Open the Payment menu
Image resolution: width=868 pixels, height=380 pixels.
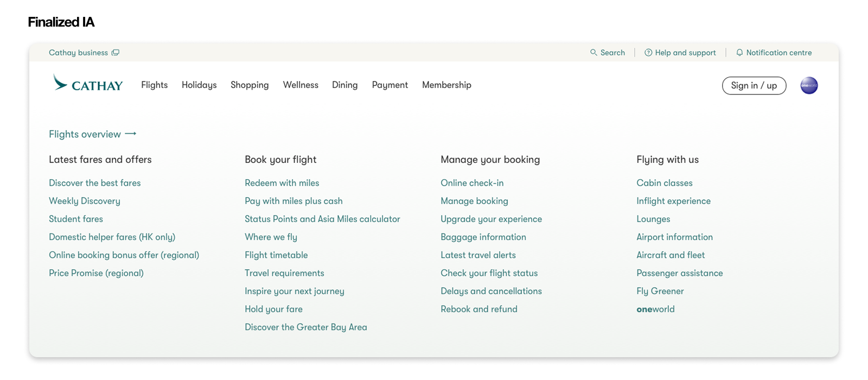coord(390,85)
